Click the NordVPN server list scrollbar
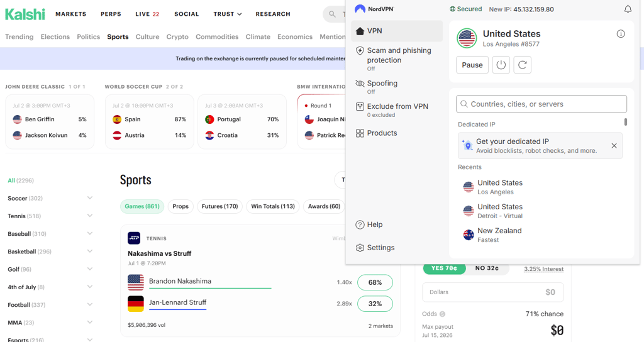This screenshot has width=644, height=342. (626, 122)
